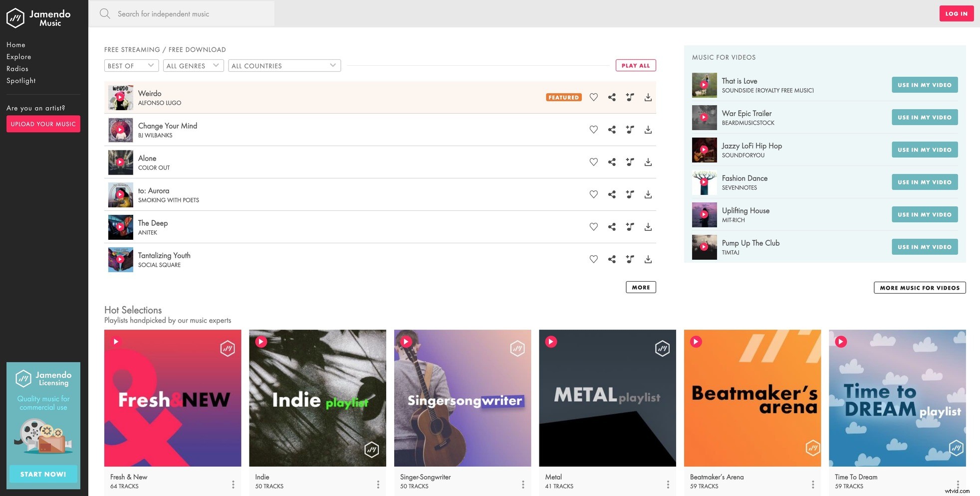Play the Metal playlist

click(x=551, y=341)
